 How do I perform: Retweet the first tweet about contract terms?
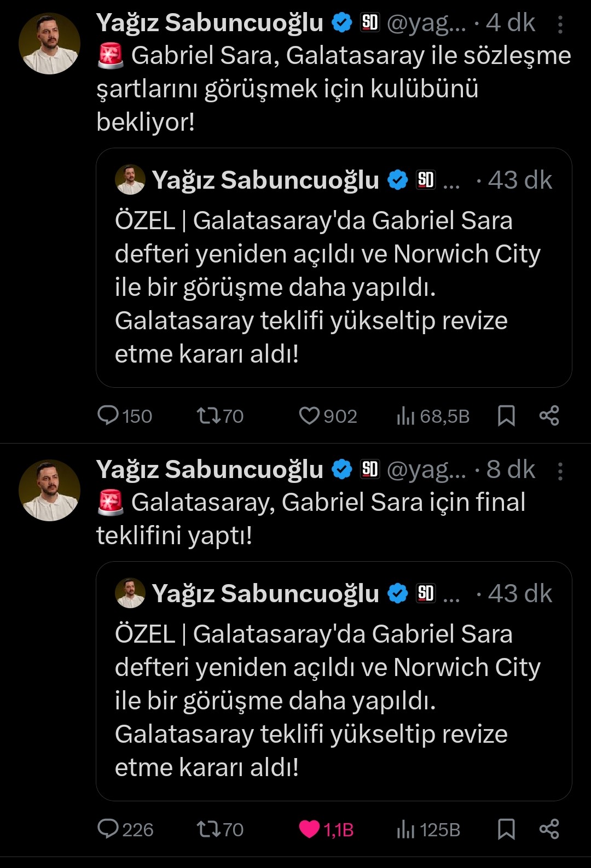coord(208,416)
